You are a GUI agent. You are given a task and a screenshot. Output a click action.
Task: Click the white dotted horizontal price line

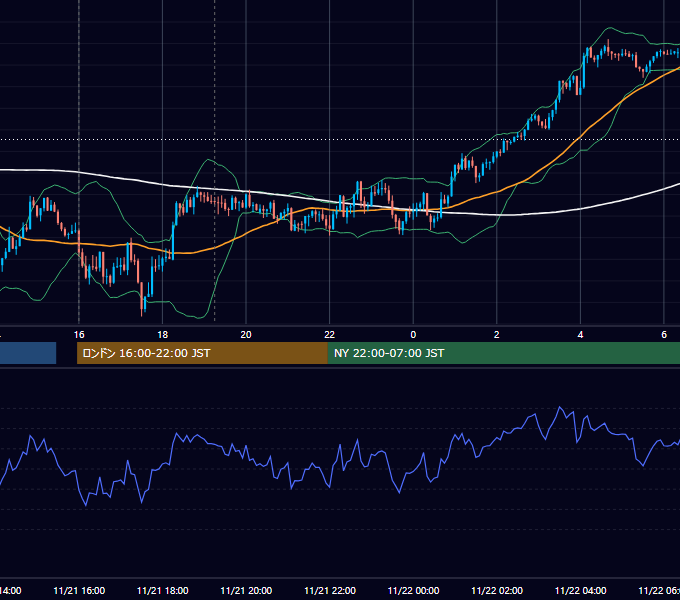pos(340,140)
